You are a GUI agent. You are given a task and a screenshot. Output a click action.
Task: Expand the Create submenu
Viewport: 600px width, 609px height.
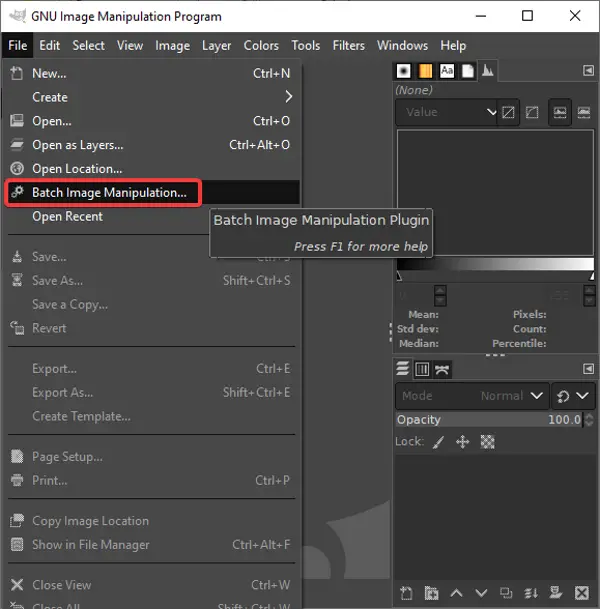[151, 97]
